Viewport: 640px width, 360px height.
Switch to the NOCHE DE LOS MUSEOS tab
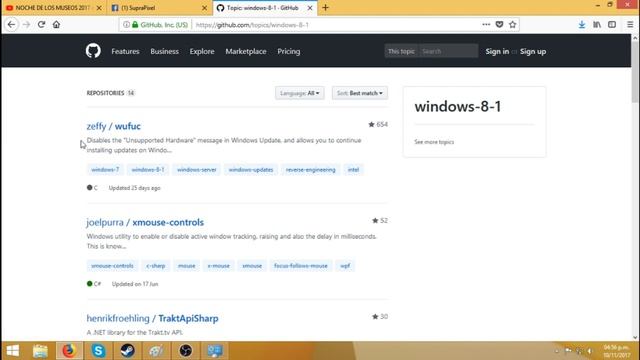[52, 8]
